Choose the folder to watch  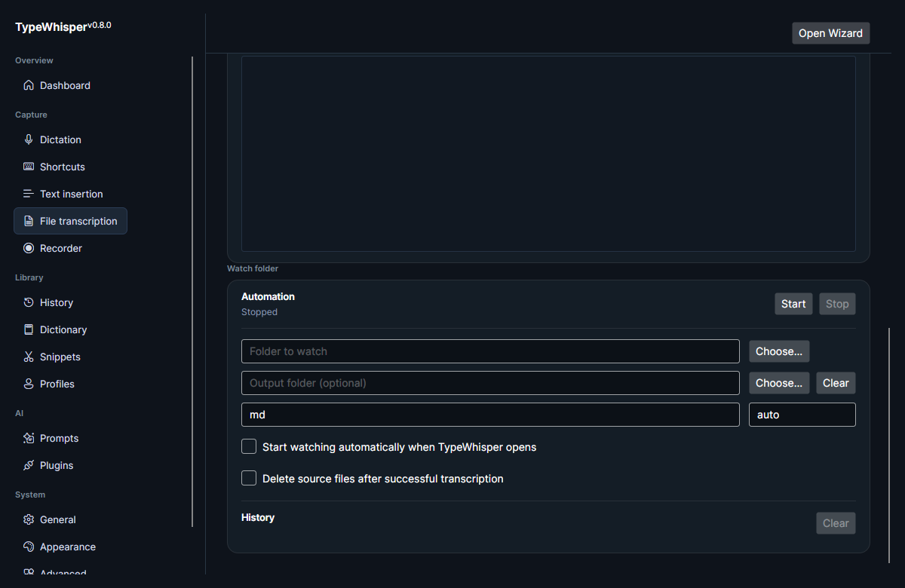[779, 351]
